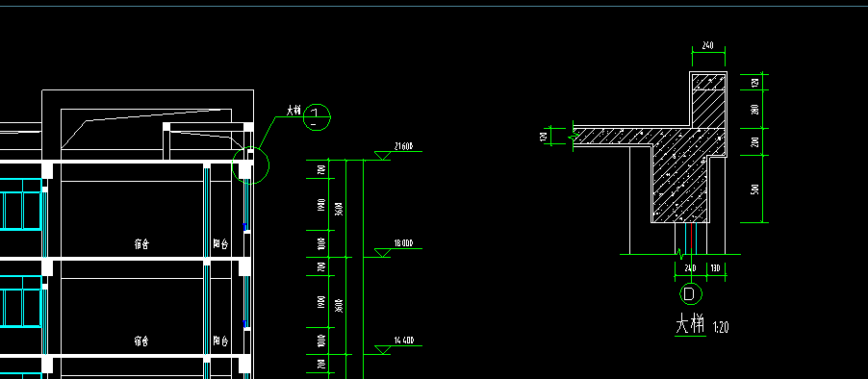Select the upper 3600 storey height dimension
The width and height of the screenshot is (868, 379).
click(x=340, y=209)
